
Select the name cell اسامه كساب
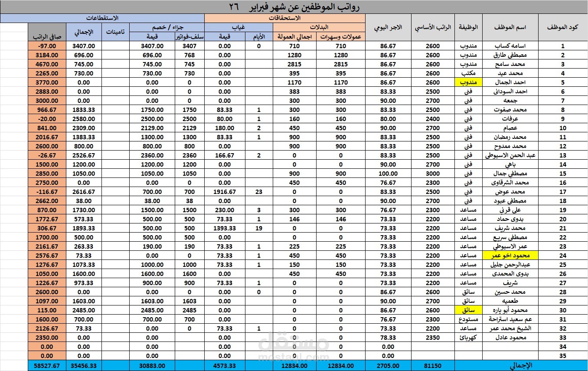(510, 46)
